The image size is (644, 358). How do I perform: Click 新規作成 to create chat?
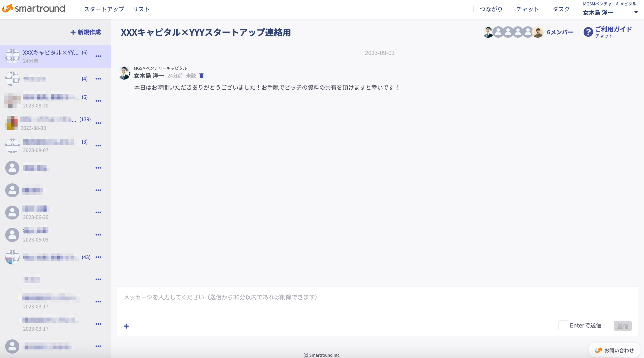tap(86, 32)
